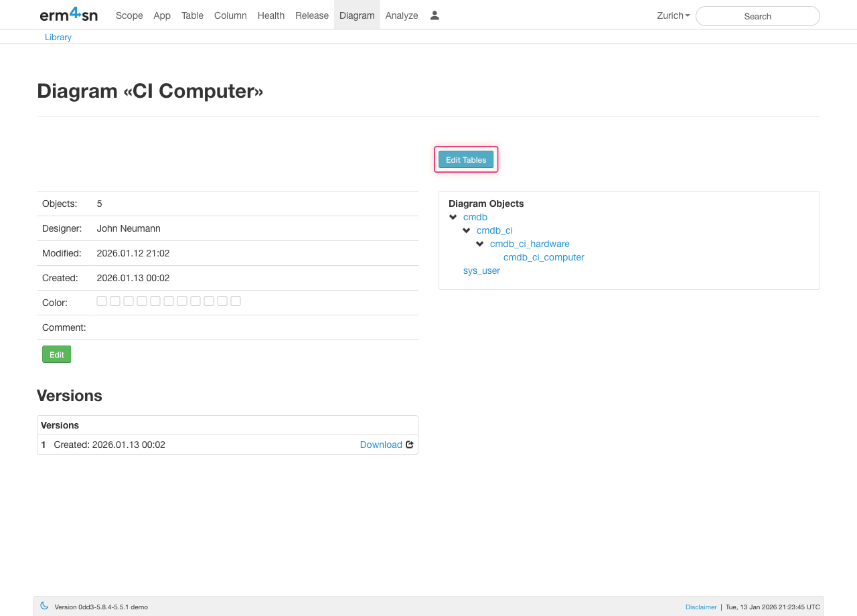Open the Zurich release dropdown
Screen dimensions: 857x616
pos(673,15)
